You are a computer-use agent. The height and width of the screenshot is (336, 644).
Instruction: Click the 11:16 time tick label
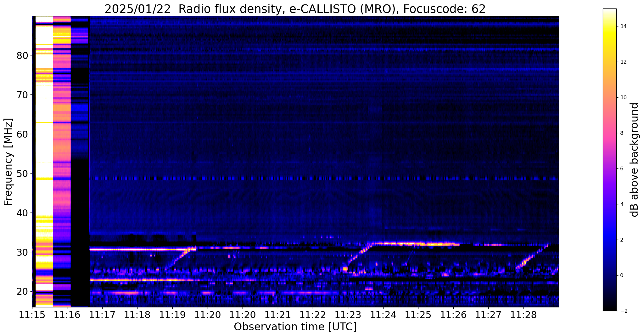[x=67, y=315]
